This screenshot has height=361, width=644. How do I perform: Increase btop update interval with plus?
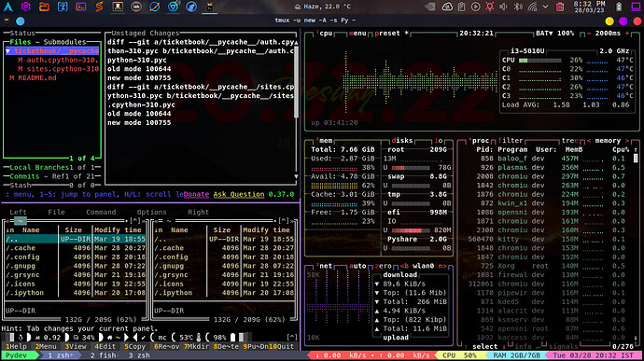click(x=627, y=34)
